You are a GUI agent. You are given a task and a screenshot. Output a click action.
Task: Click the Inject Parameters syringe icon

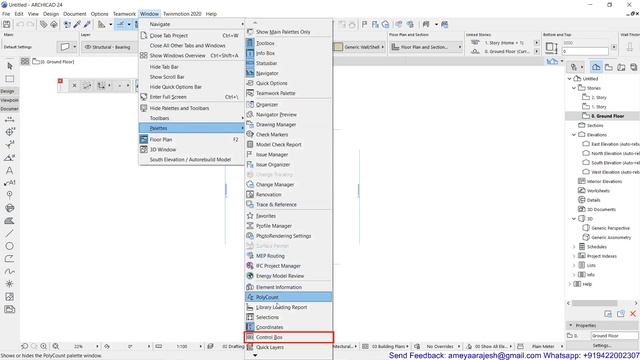point(87,24)
